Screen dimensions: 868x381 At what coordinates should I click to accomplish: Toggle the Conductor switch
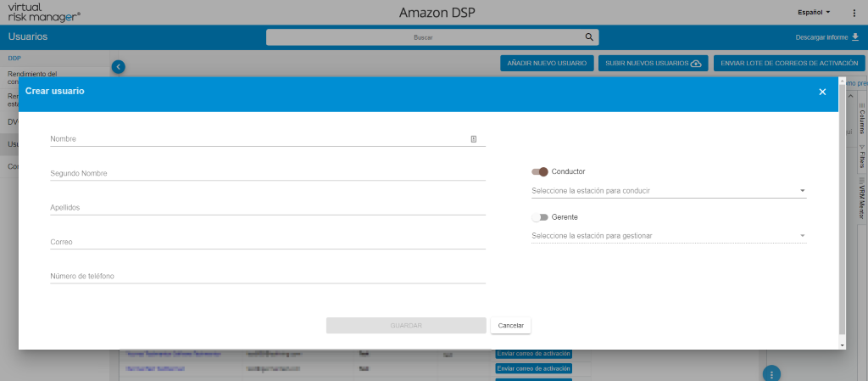click(539, 171)
